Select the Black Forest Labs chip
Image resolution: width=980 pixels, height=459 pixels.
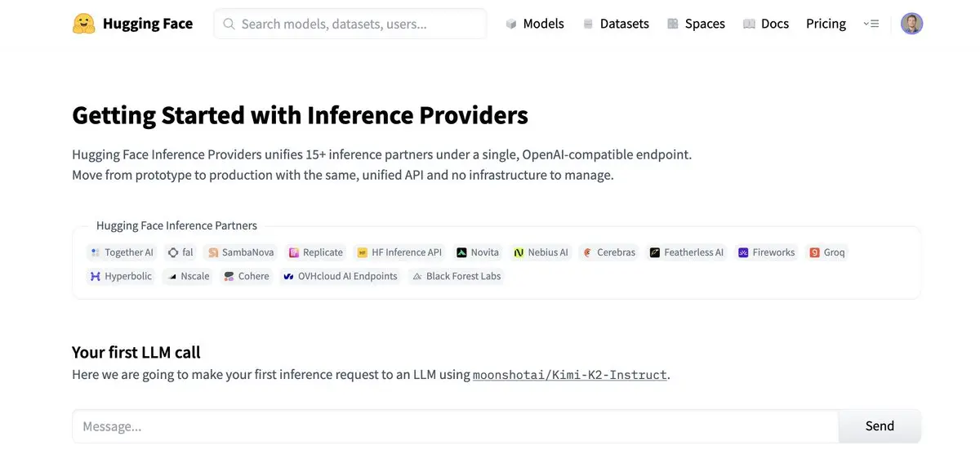coord(457,276)
